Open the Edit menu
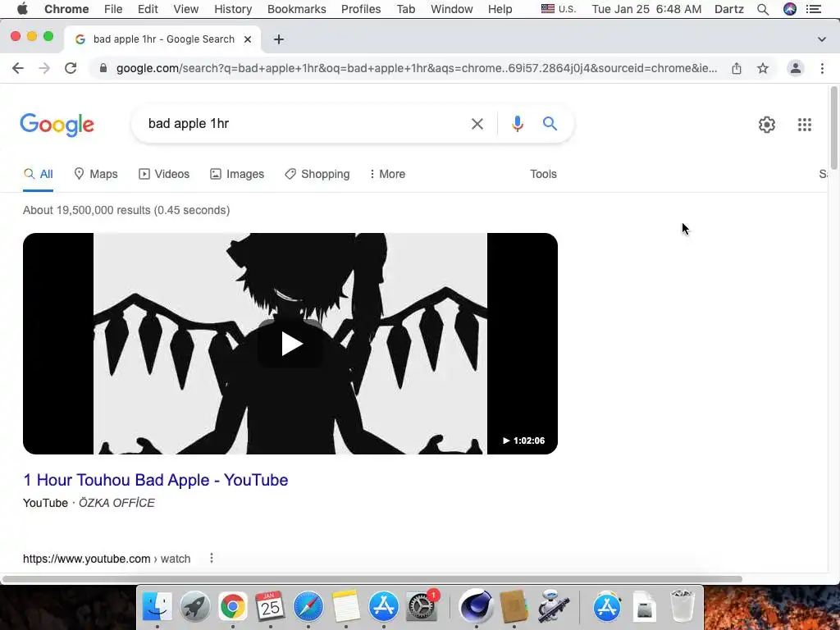840x630 pixels. [148, 9]
